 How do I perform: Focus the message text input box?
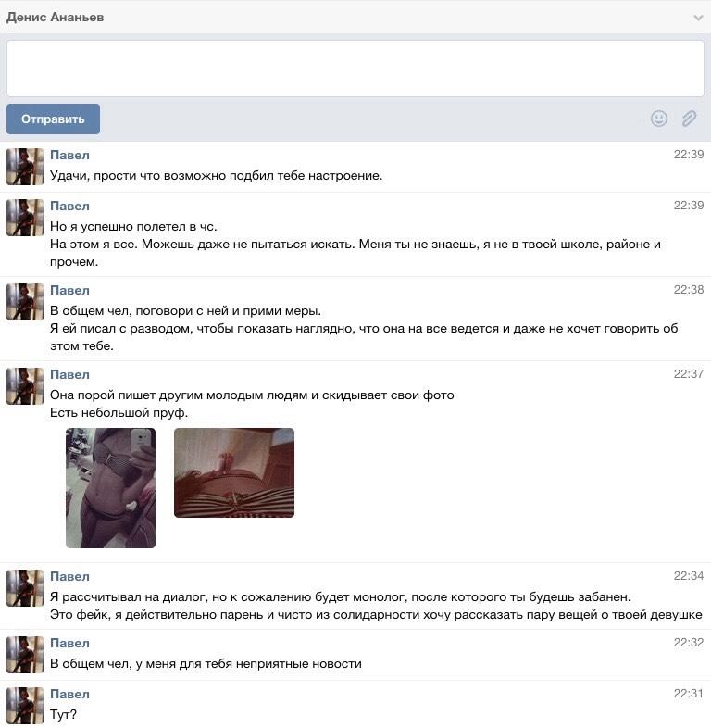point(355,69)
